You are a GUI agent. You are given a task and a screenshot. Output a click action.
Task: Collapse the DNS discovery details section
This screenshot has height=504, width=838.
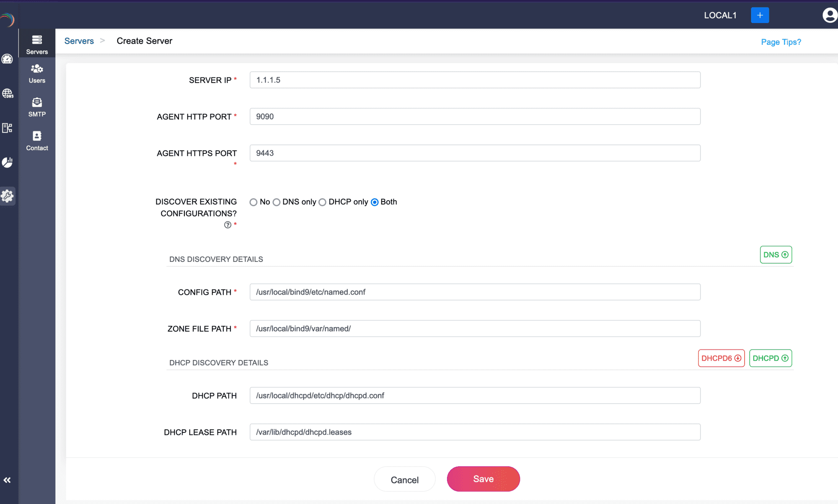click(776, 254)
